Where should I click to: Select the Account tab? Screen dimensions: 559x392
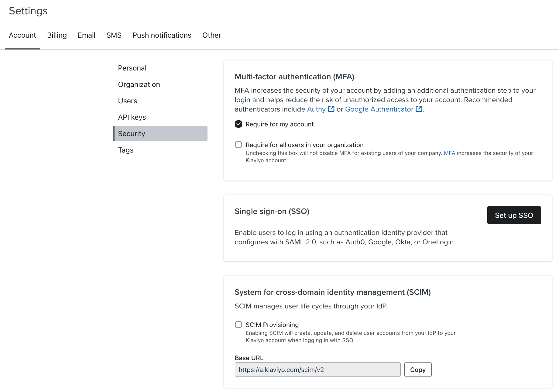point(22,35)
